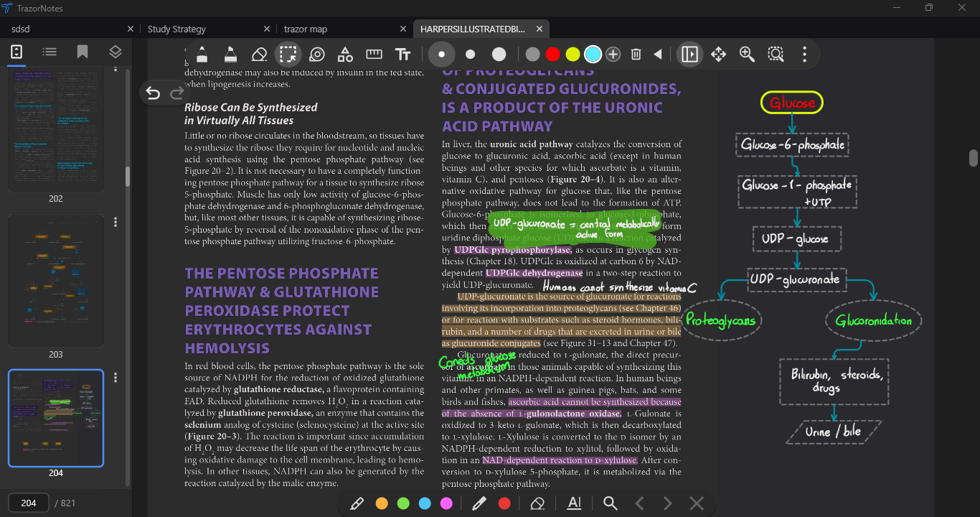Select the bottom toolbar marker pen
The width and height of the screenshot is (980, 517).
point(479,503)
